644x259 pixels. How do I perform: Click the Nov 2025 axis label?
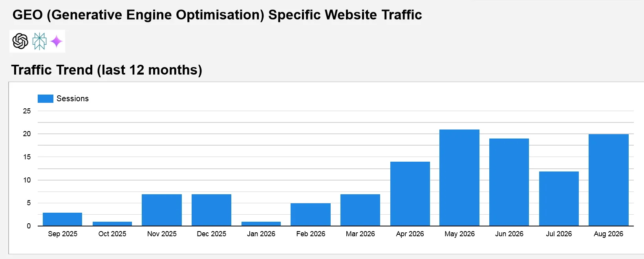[162, 234]
